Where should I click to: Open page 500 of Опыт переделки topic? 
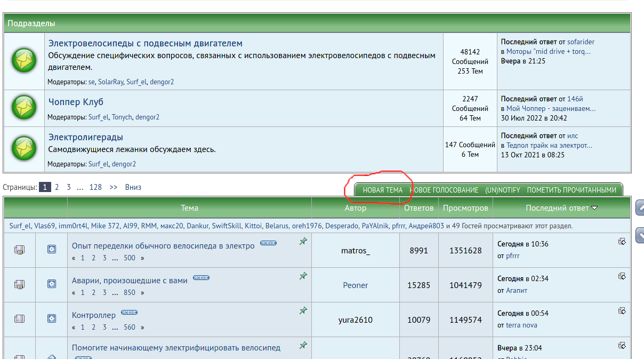click(130, 258)
